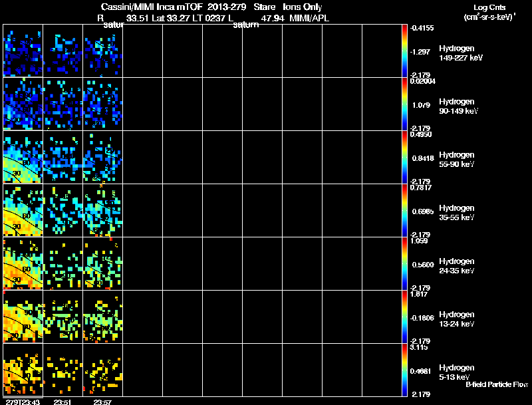Click the 23:51 panel in the 13-24 keV row

[63, 317]
